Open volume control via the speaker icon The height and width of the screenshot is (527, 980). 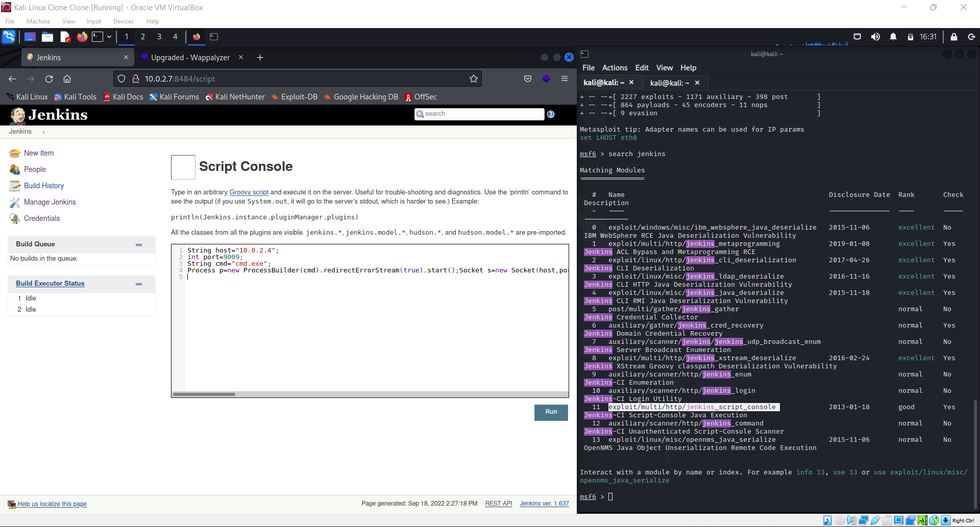(x=876, y=36)
